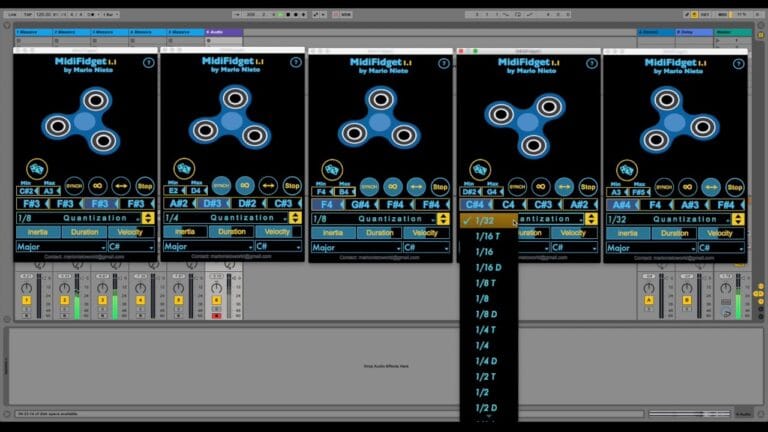The width and height of the screenshot is (768, 432).
Task: Open 1/8 Quantization dropdown in F4–B4 MidiFidget
Action: [374, 218]
